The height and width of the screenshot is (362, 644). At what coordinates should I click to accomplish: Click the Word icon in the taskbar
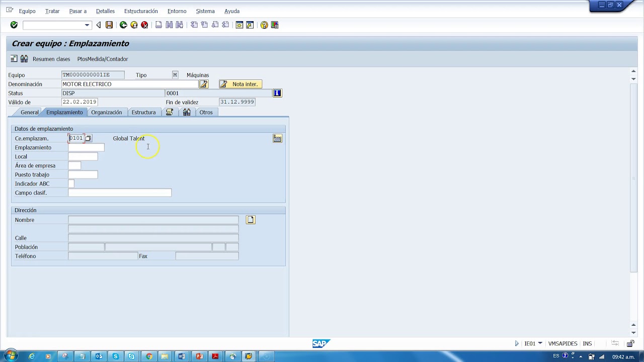182,356
